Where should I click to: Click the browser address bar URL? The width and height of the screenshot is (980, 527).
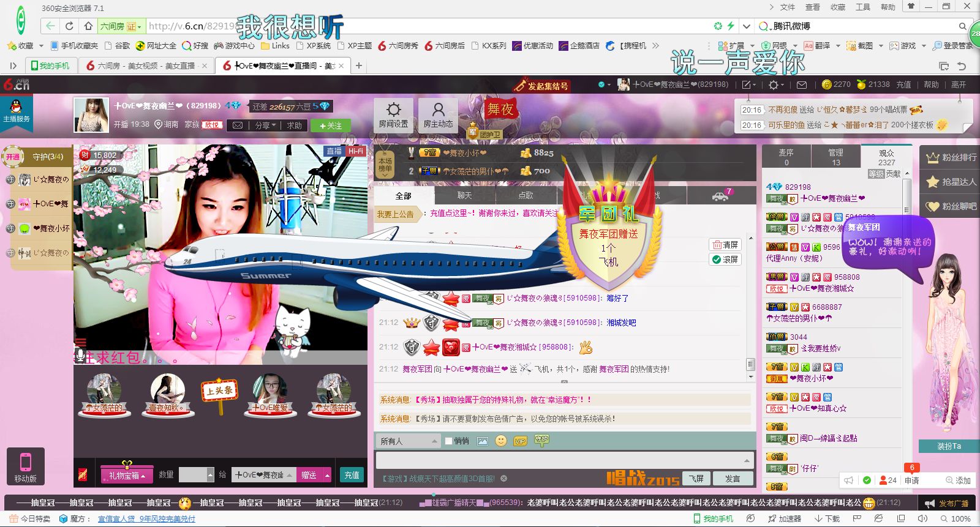(192, 26)
